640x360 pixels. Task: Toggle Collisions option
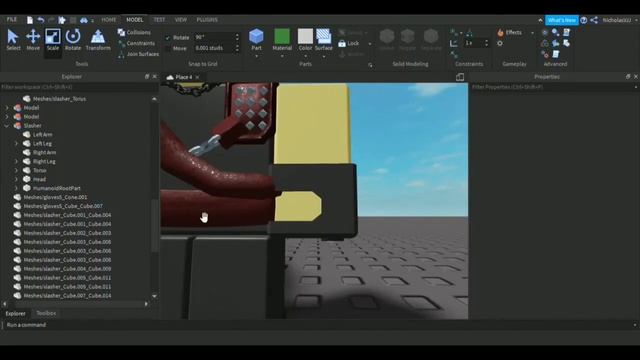pos(134,32)
